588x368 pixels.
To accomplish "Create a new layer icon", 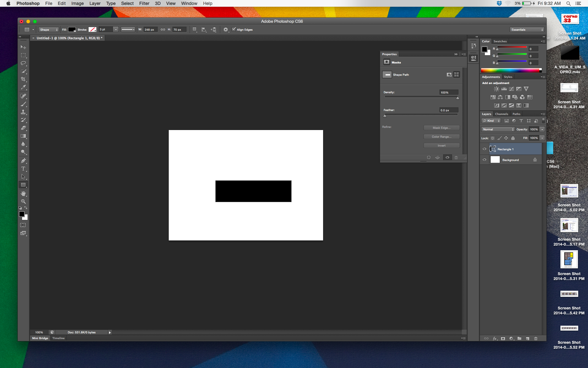I will 527,338.
